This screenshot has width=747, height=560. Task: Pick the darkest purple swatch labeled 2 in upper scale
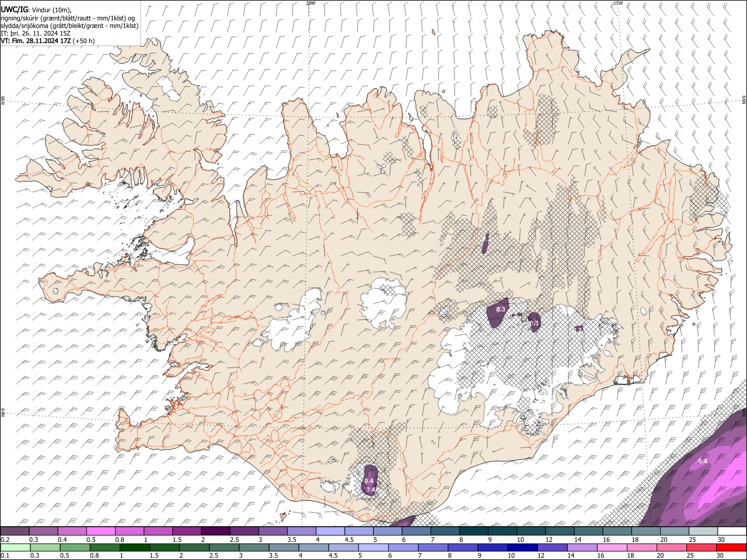215,531
